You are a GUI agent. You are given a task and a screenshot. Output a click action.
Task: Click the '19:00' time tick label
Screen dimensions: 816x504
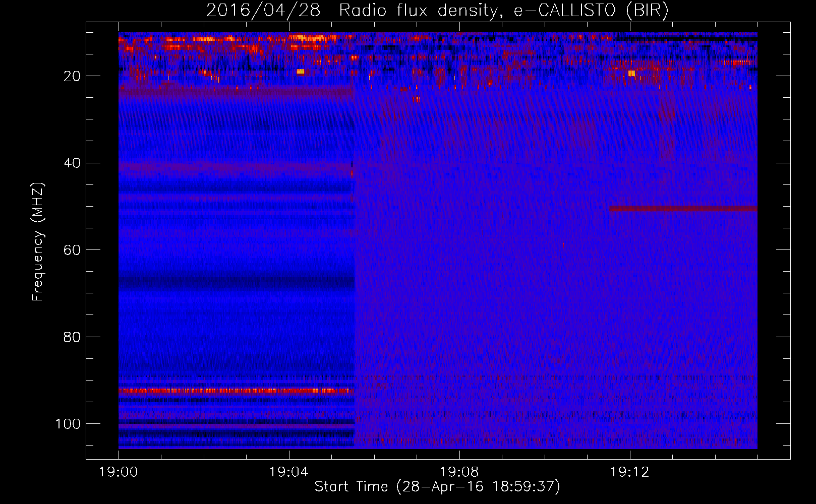(x=119, y=472)
